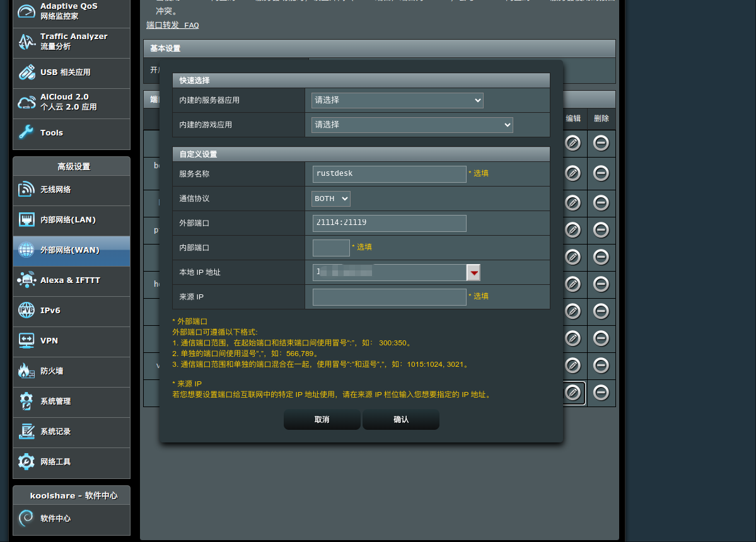Image resolution: width=756 pixels, height=542 pixels.
Task: Expand 内建的服务器应用 dropdown
Action: [x=397, y=100]
